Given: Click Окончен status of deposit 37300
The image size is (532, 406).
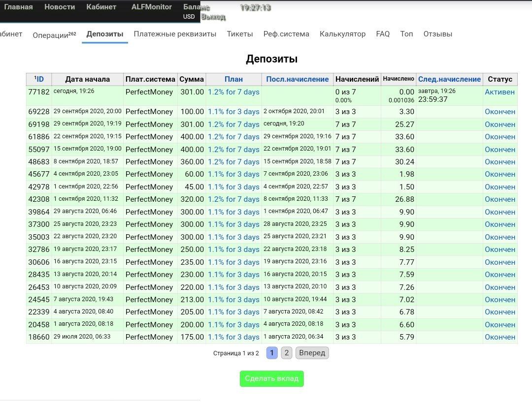Looking at the screenshot, I should (500, 224).
